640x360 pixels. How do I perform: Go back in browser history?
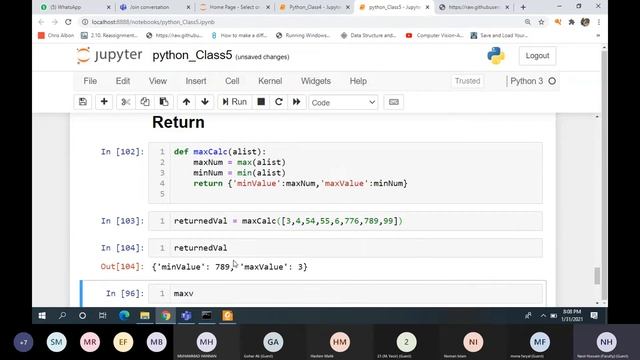coord(41,22)
